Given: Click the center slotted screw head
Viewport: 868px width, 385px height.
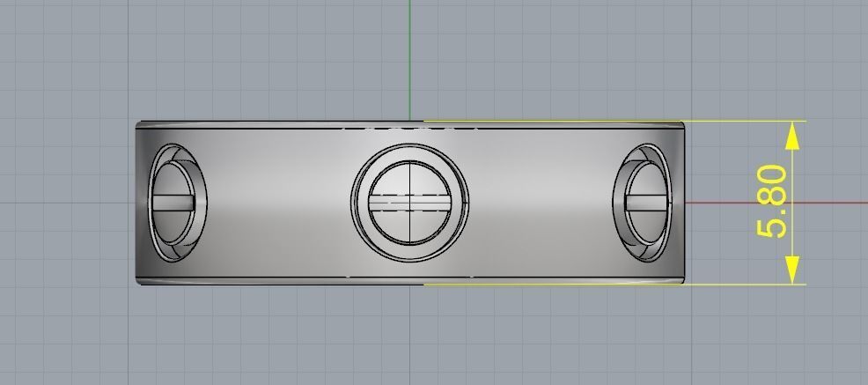Looking at the screenshot, I should coord(409,203).
